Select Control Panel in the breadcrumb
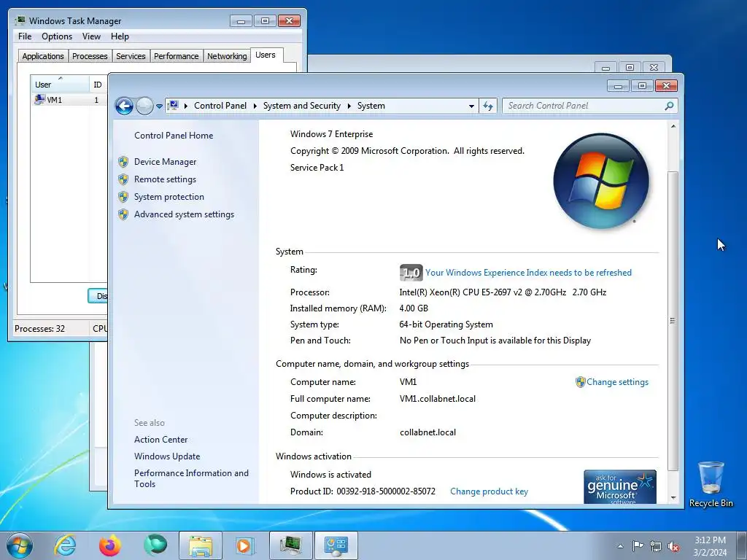The height and width of the screenshot is (560, 747). [x=220, y=106]
